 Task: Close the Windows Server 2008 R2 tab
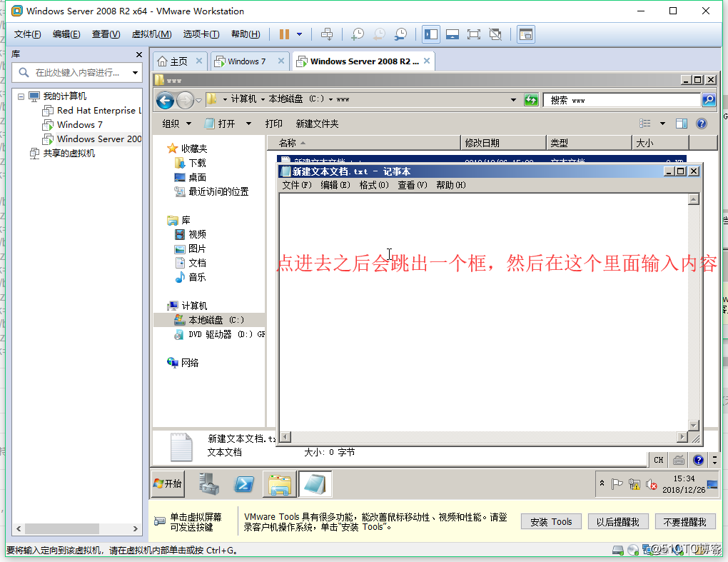427,61
